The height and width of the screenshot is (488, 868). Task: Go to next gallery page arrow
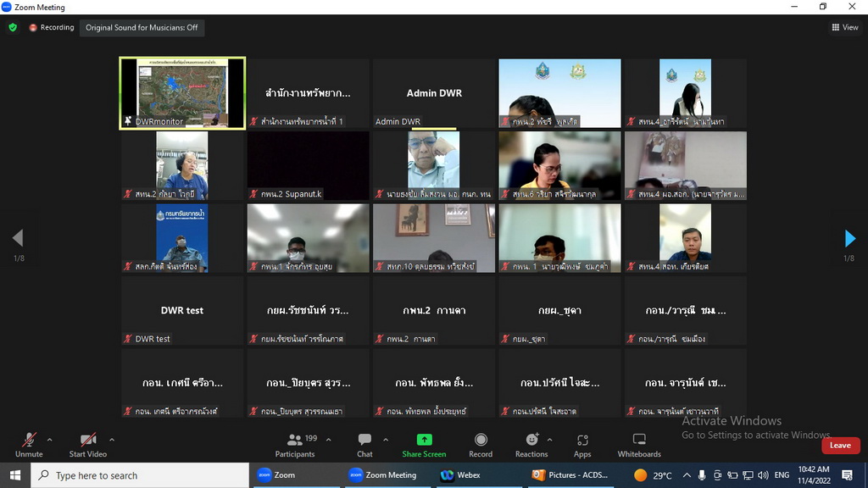coord(850,238)
